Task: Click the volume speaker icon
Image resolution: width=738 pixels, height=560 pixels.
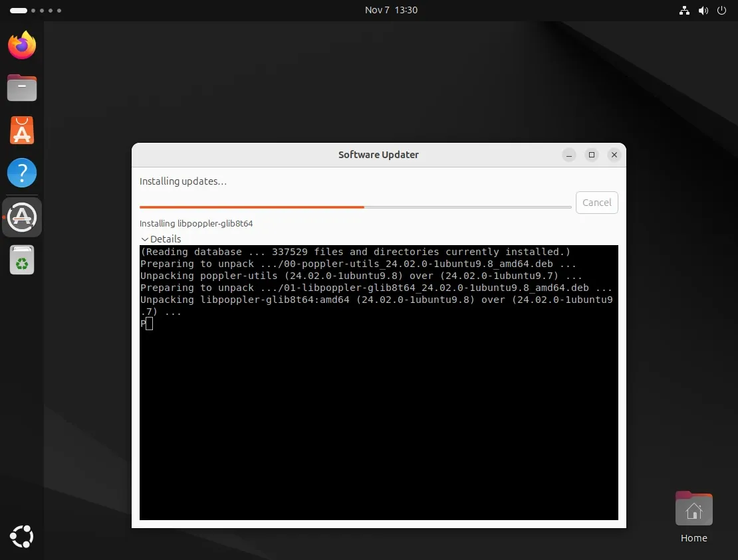Action: (703, 11)
